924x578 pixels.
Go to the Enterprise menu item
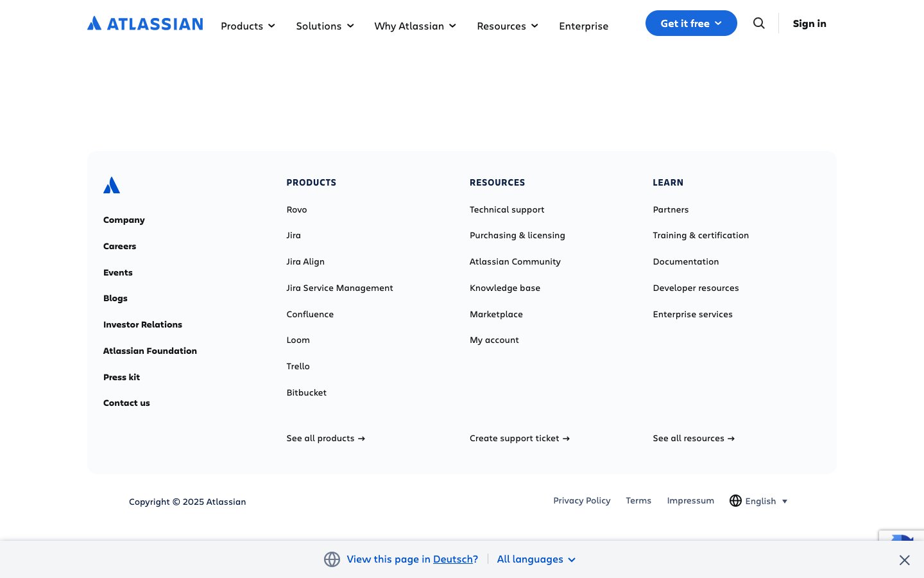coord(583,26)
